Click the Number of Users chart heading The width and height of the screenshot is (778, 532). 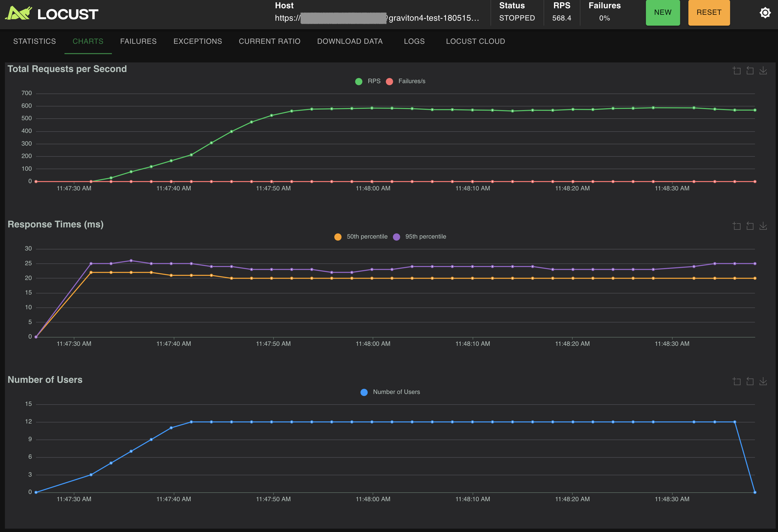(x=45, y=379)
